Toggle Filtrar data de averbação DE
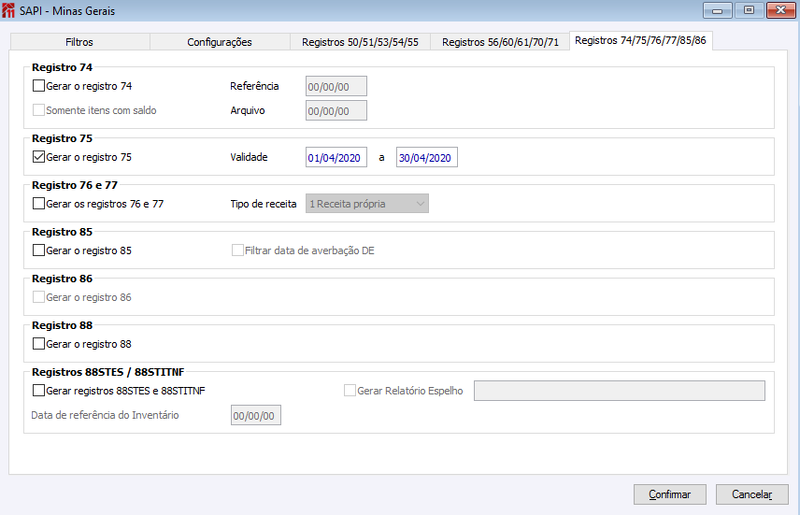 pyautogui.click(x=238, y=250)
